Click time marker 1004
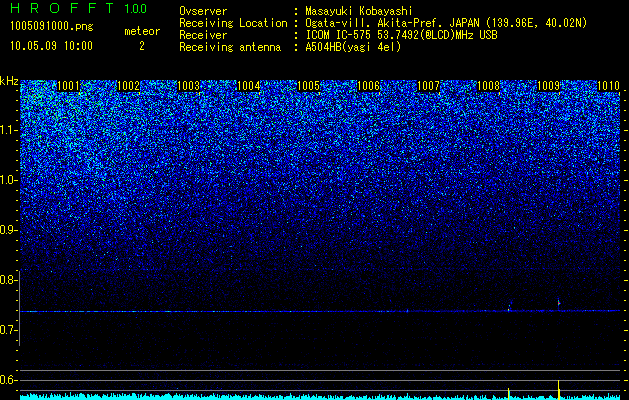 tap(248, 86)
